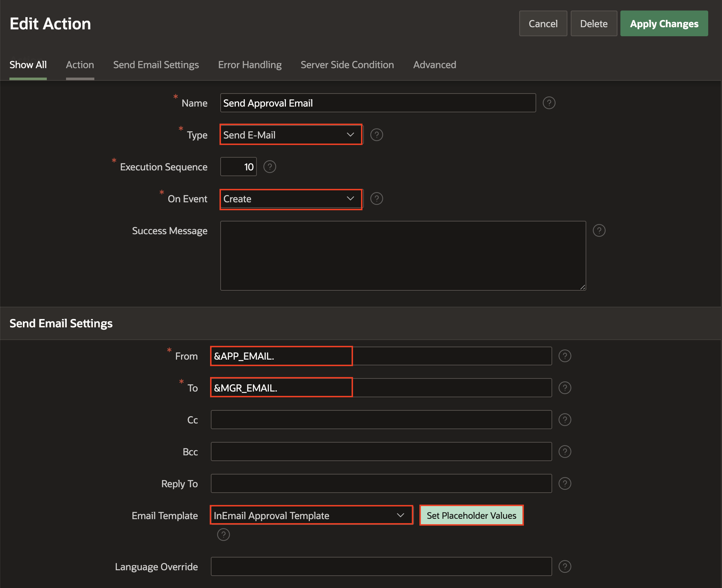722x588 pixels.
Task: Show help for Reply To field
Action: (x=565, y=484)
